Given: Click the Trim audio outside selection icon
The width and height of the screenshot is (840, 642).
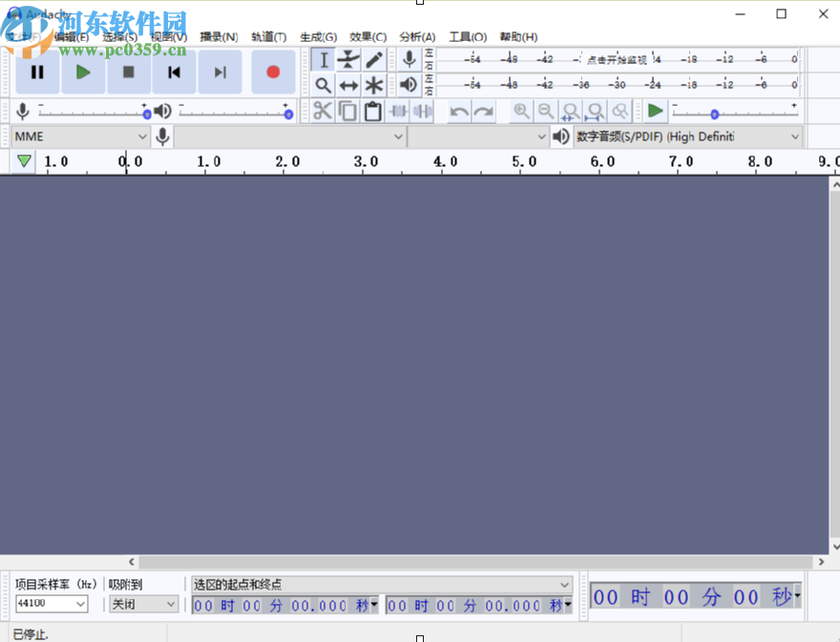Looking at the screenshot, I should pos(398,111).
